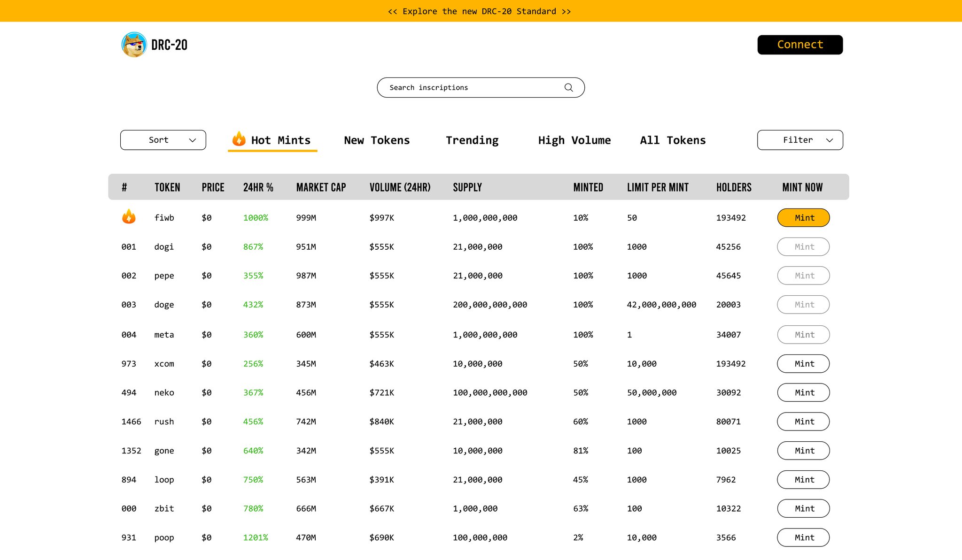
Task: Open the Trending tab
Action: (x=472, y=140)
